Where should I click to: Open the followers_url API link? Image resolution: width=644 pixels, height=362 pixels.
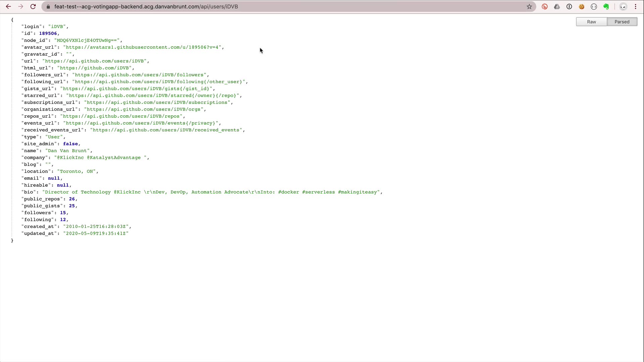[x=139, y=75]
